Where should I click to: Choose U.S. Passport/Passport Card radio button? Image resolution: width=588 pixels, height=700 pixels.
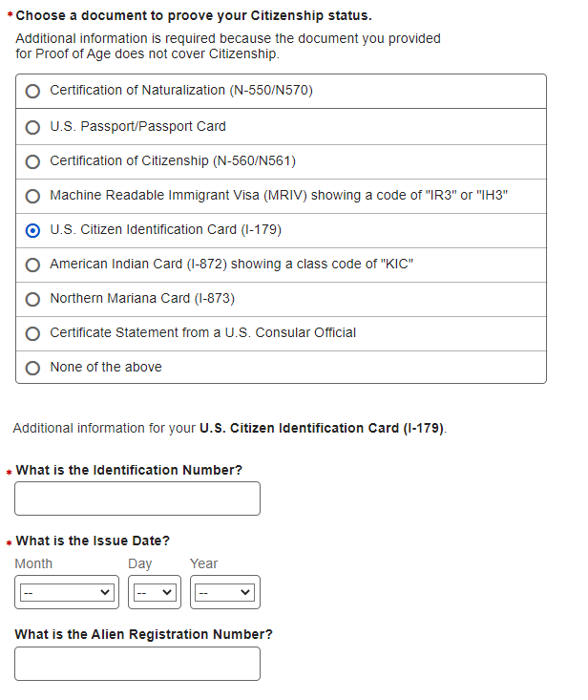32,126
